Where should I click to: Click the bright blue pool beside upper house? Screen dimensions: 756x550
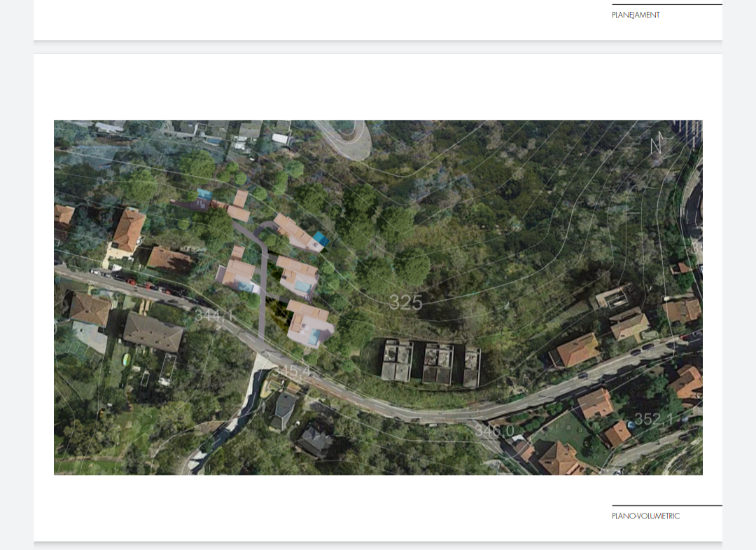click(x=321, y=239)
